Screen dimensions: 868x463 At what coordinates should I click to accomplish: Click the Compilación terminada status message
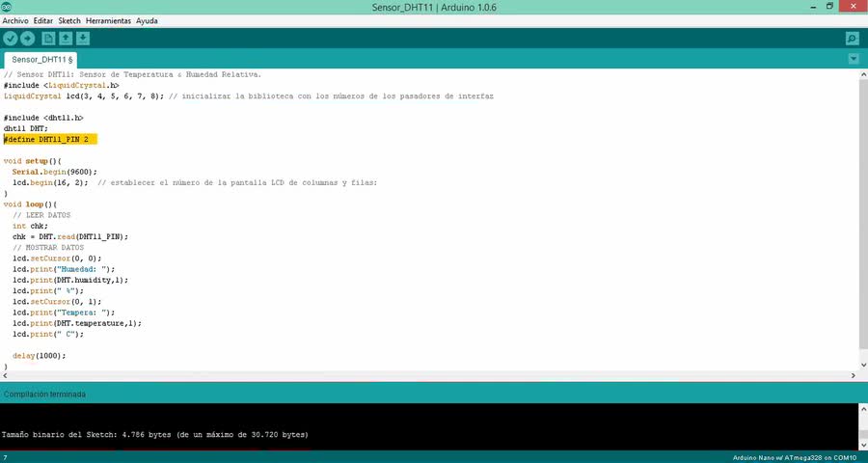click(44, 395)
